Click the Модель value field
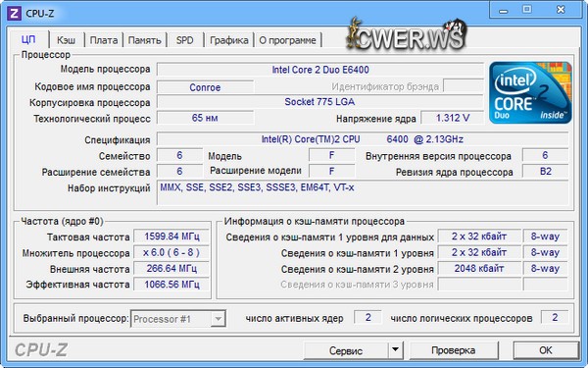Screen dimensions: 588x368 tap(331, 155)
